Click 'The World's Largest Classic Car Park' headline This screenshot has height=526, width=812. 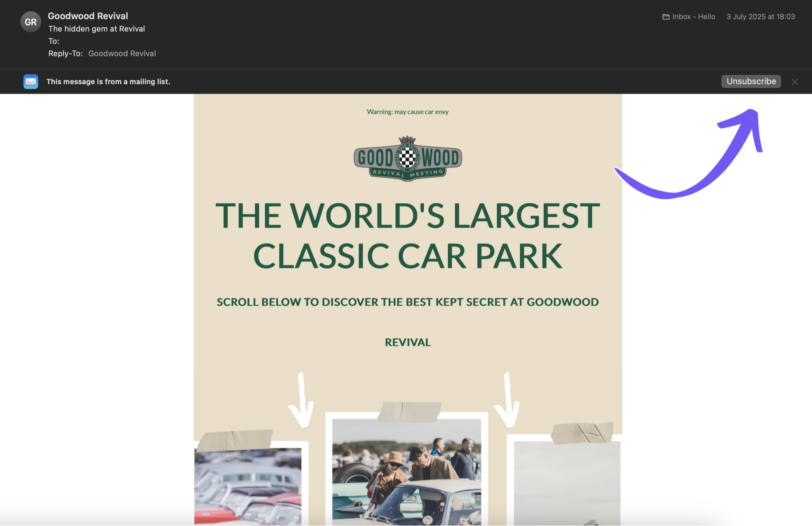[x=408, y=235]
